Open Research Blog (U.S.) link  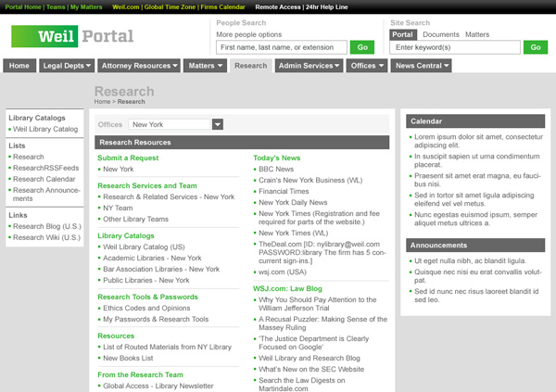point(47,226)
